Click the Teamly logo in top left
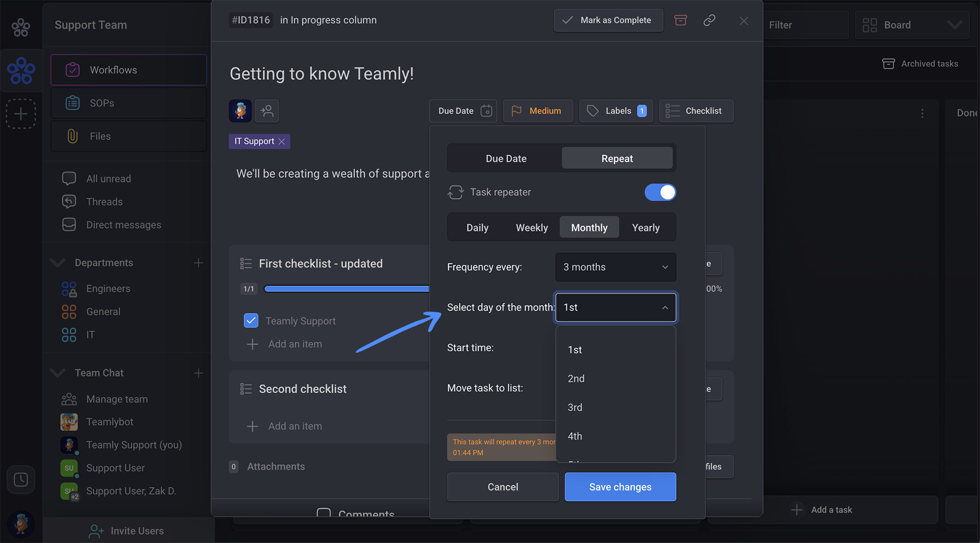This screenshot has width=980, height=543. click(x=21, y=27)
